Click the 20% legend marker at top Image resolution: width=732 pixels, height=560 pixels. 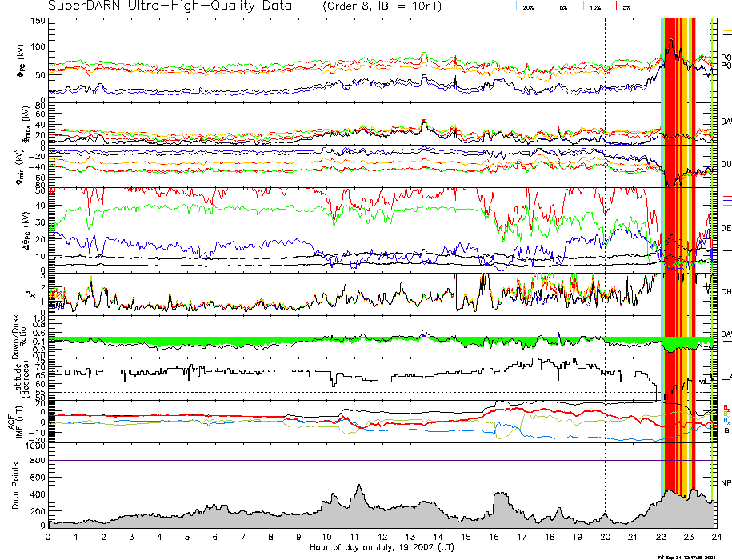pos(527,6)
